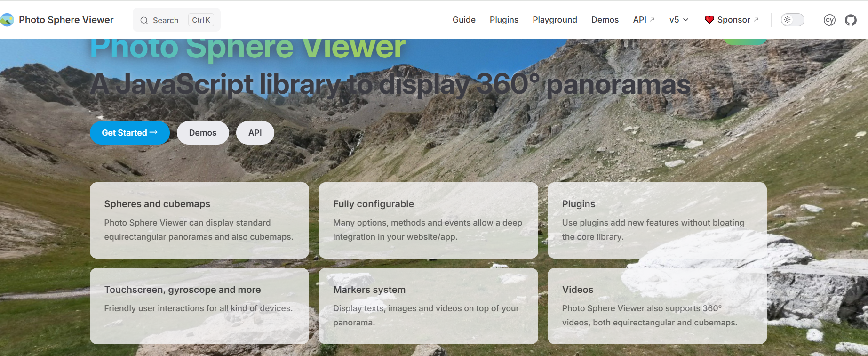Click the text 'Friendly user interactions for all kind of devices.'
Image resolution: width=868 pixels, height=356 pixels.
pyautogui.click(x=199, y=308)
